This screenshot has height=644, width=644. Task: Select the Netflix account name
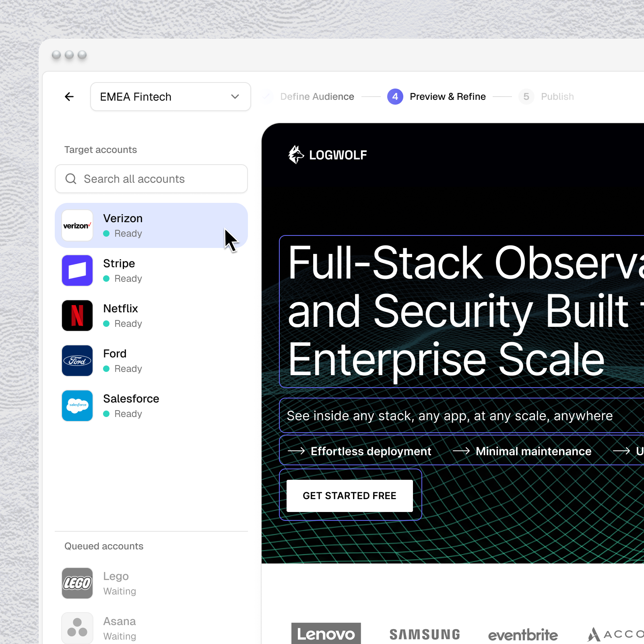click(x=121, y=309)
